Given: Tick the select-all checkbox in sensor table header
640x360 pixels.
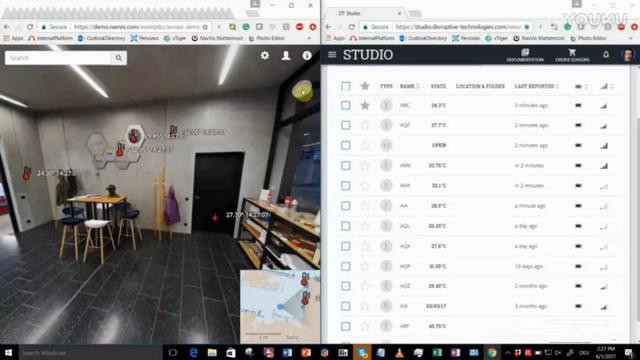Looking at the screenshot, I should click(x=346, y=86).
